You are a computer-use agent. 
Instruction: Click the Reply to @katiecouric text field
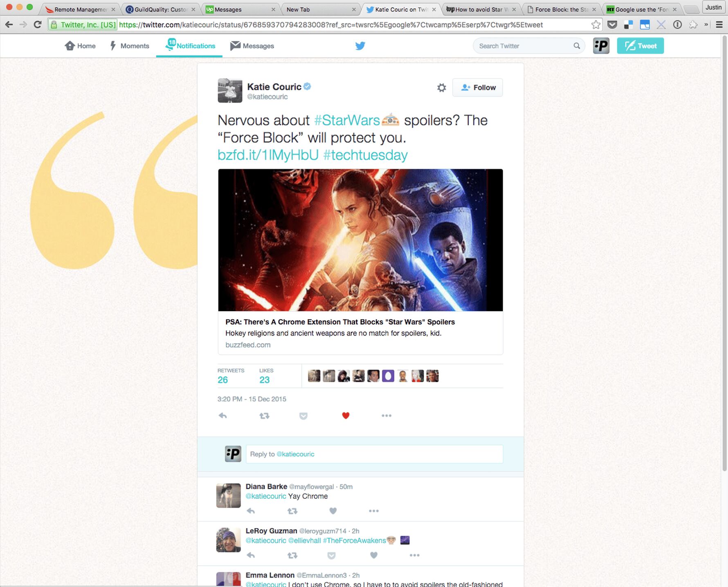pos(374,454)
